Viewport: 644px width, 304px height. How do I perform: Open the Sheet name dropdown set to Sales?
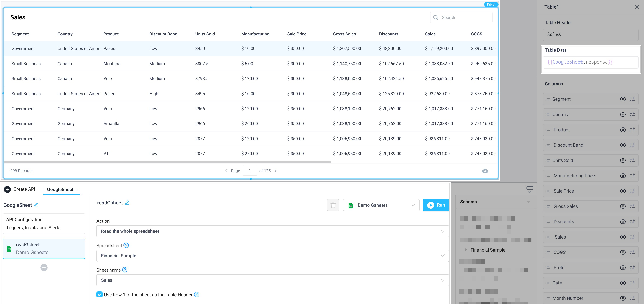coord(272,280)
